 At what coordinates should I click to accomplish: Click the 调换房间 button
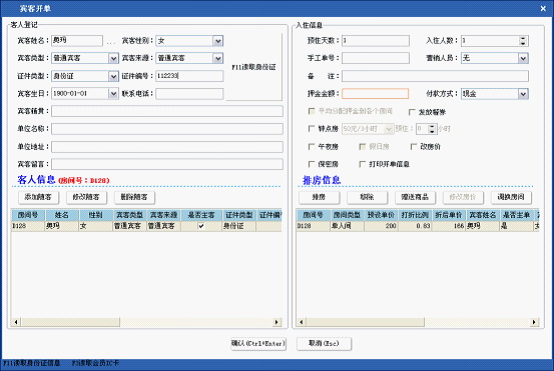511,198
